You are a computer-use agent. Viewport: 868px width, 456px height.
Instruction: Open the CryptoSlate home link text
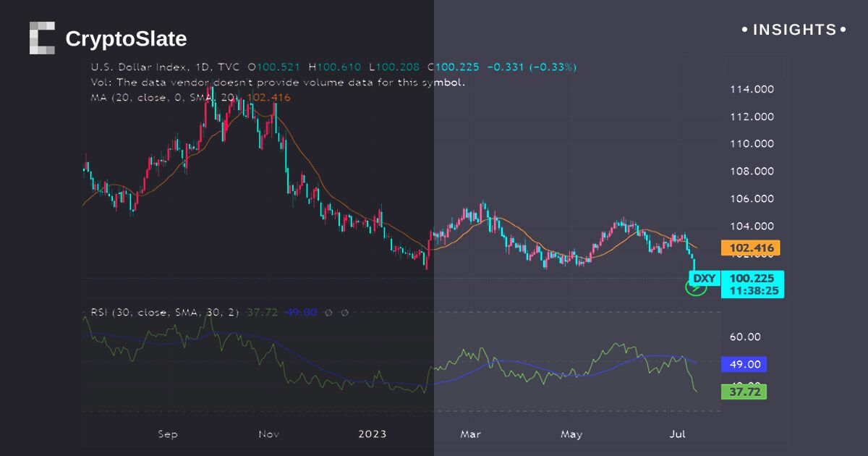[x=126, y=38]
